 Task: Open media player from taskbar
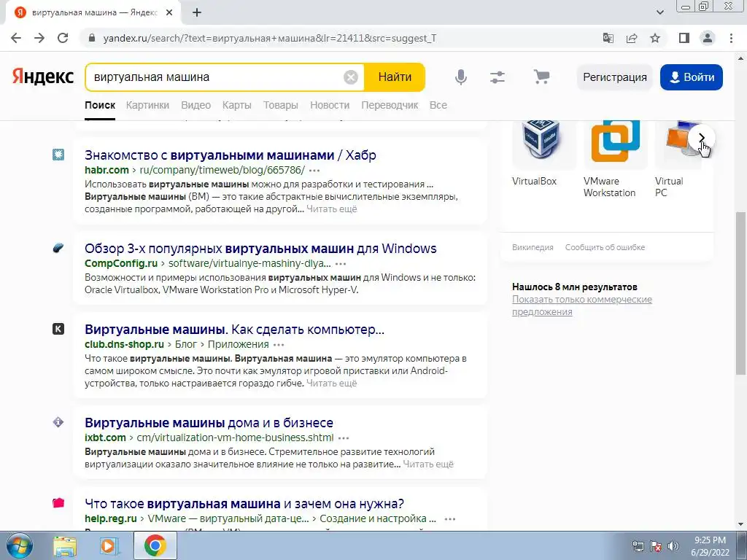pyautogui.click(x=108, y=545)
